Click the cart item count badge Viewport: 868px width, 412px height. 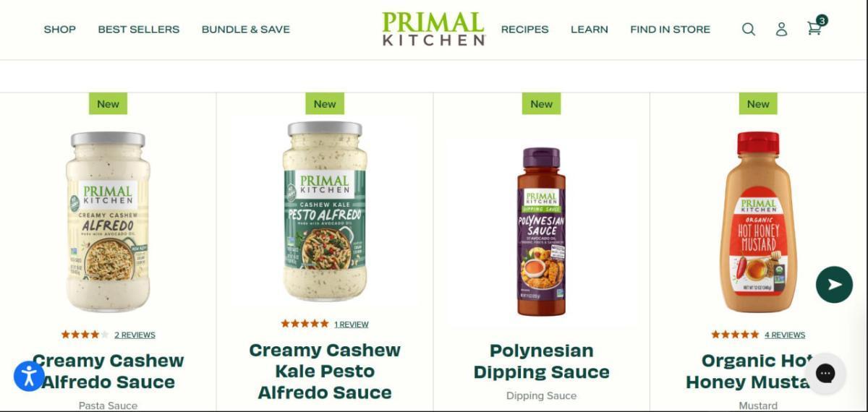point(822,20)
